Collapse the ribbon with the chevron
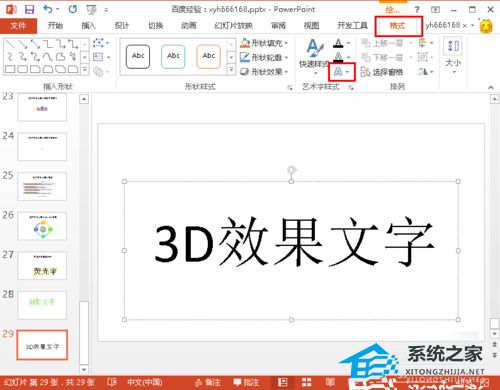Screen dimensions: 500x390 [491, 87]
